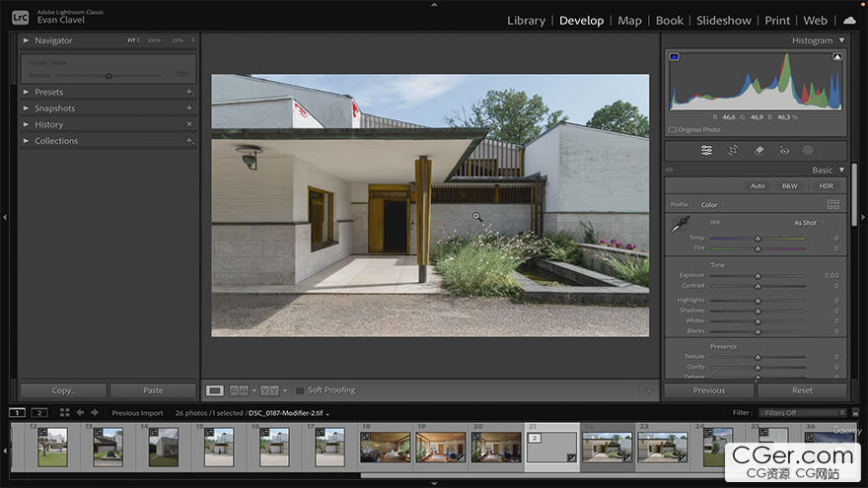
Task: Select the Healing eraser tool
Action: [759, 150]
